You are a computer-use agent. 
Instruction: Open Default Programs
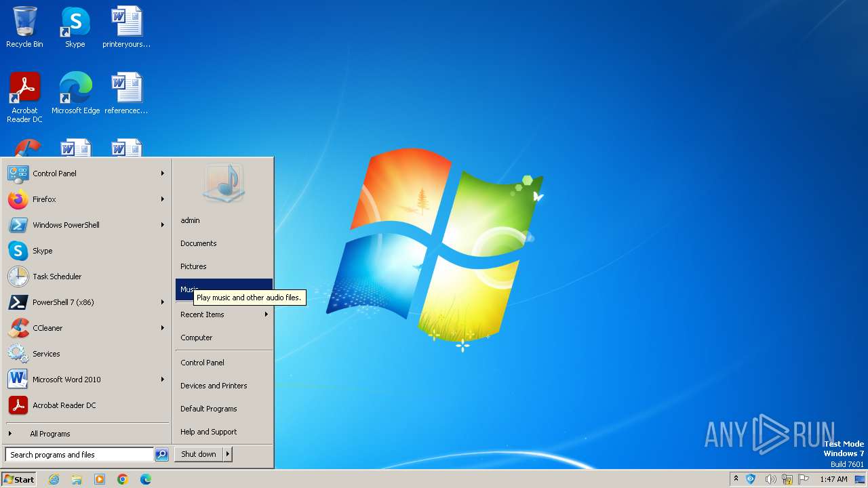(224, 409)
